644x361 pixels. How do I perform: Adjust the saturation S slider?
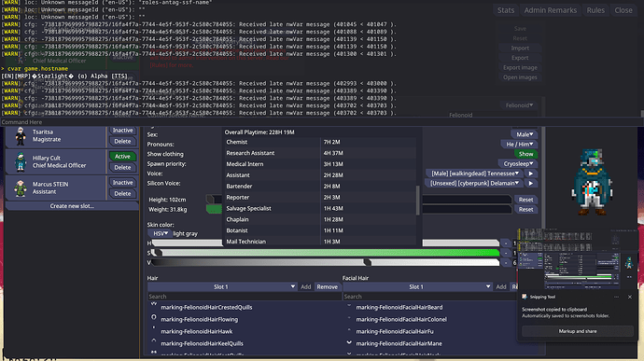326,253
